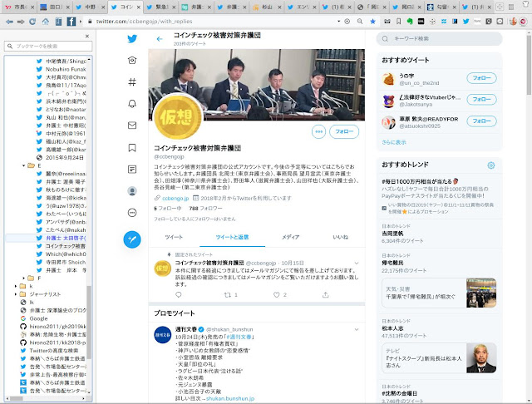Open Messages envelope icon in sidebar
The image size is (532, 404).
[132, 126]
